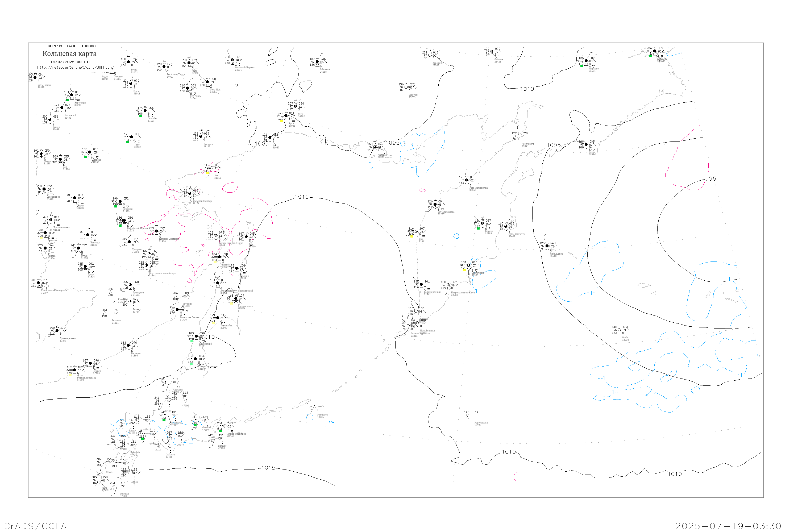Viewport: 798px width, 532px height.
Task: Click the Нерюнгри 30393 station circle
Action: (72, 95)
